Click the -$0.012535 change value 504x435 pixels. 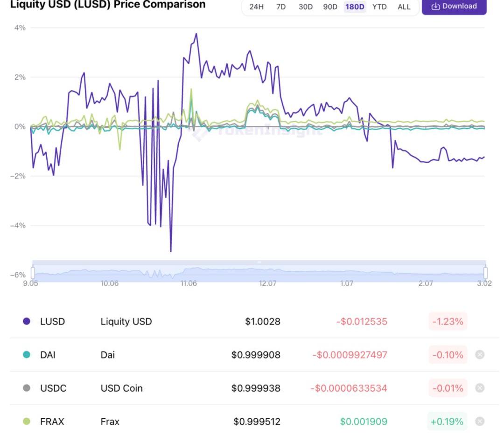(362, 321)
